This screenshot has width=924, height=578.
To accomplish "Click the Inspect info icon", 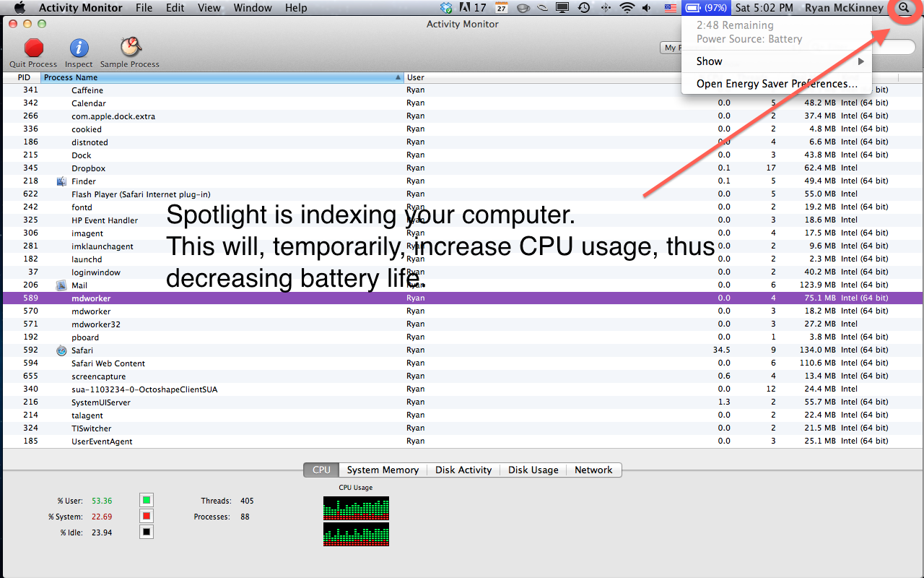I will (79, 48).
